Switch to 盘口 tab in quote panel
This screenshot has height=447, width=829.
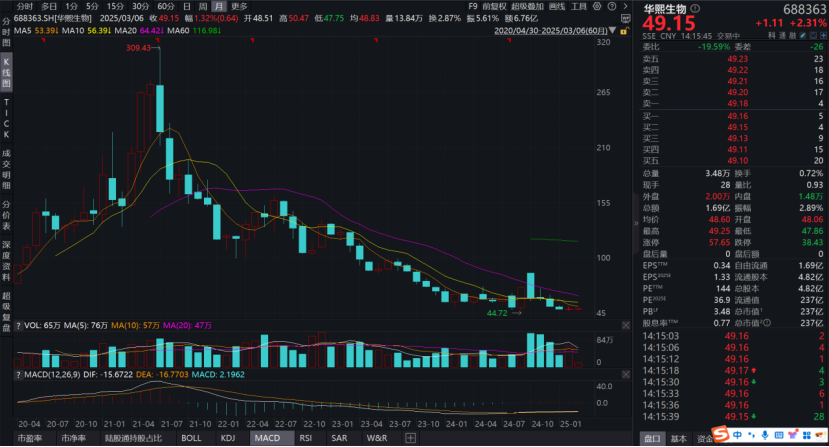(652, 439)
